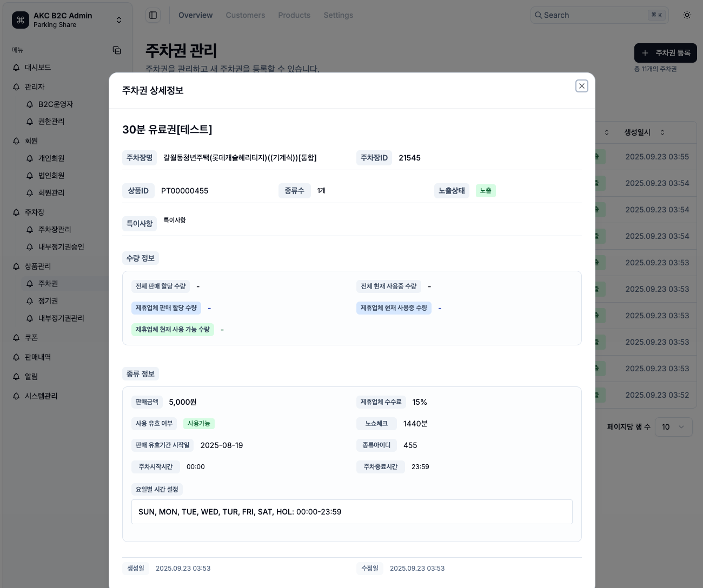Click the bell icon next to 판매내역
The image size is (703, 588).
pyautogui.click(x=16, y=357)
